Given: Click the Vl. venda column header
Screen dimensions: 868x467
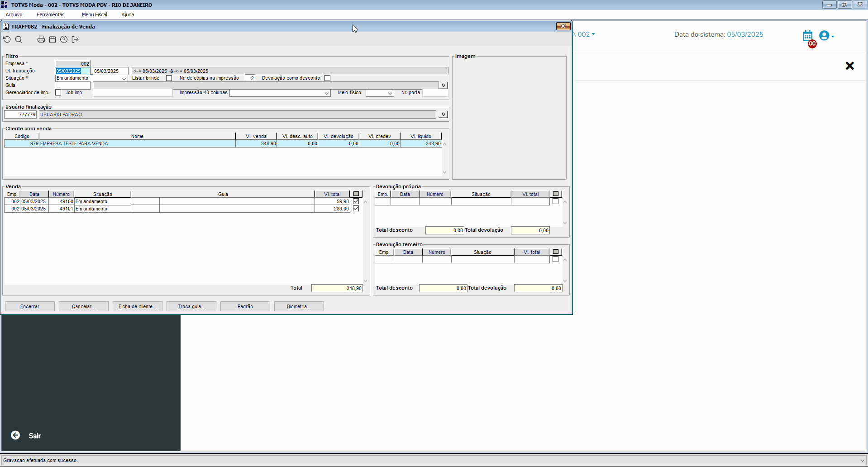Looking at the screenshot, I should (256, 136).
